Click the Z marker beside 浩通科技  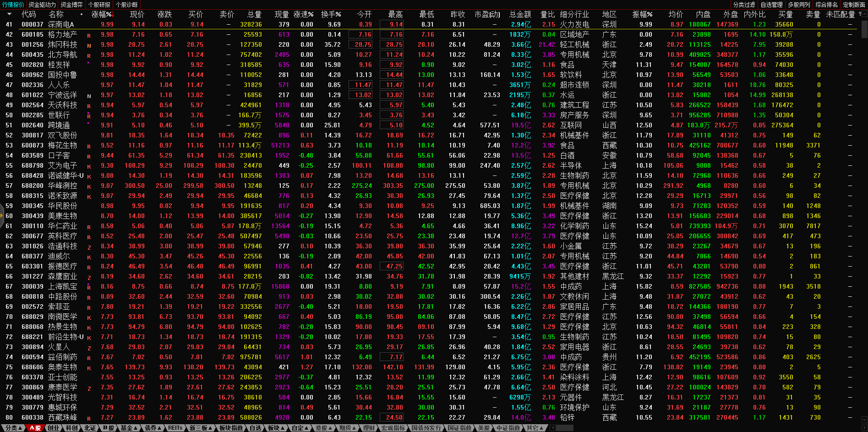click(89, 247)
